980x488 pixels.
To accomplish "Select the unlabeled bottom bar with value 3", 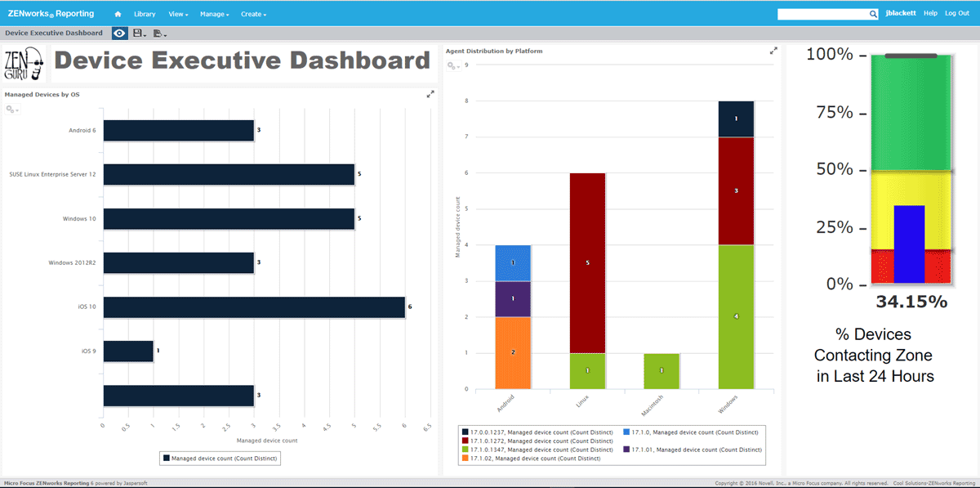I will pos(179,395).
